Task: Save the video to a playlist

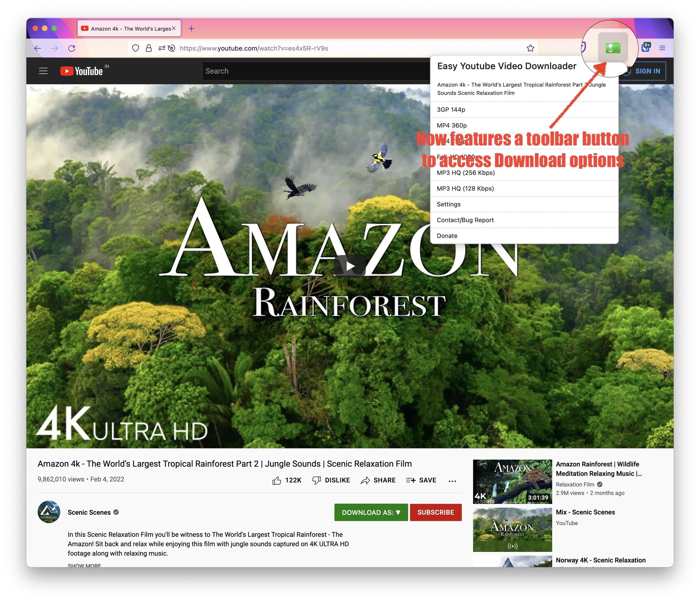Action: 421,480
